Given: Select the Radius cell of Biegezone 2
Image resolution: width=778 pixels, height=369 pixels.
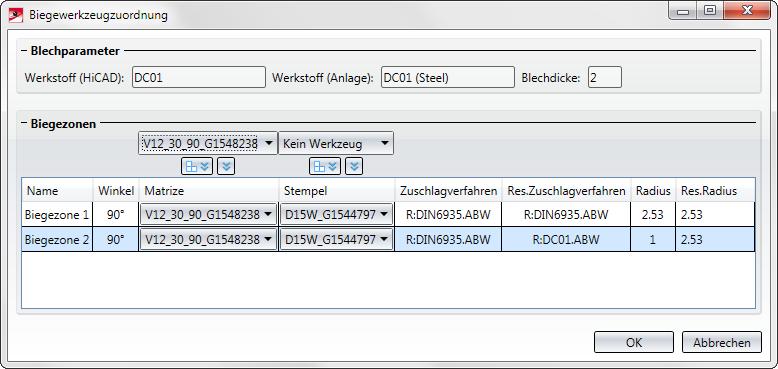Looking at the screenshot, I should [653, 240].
